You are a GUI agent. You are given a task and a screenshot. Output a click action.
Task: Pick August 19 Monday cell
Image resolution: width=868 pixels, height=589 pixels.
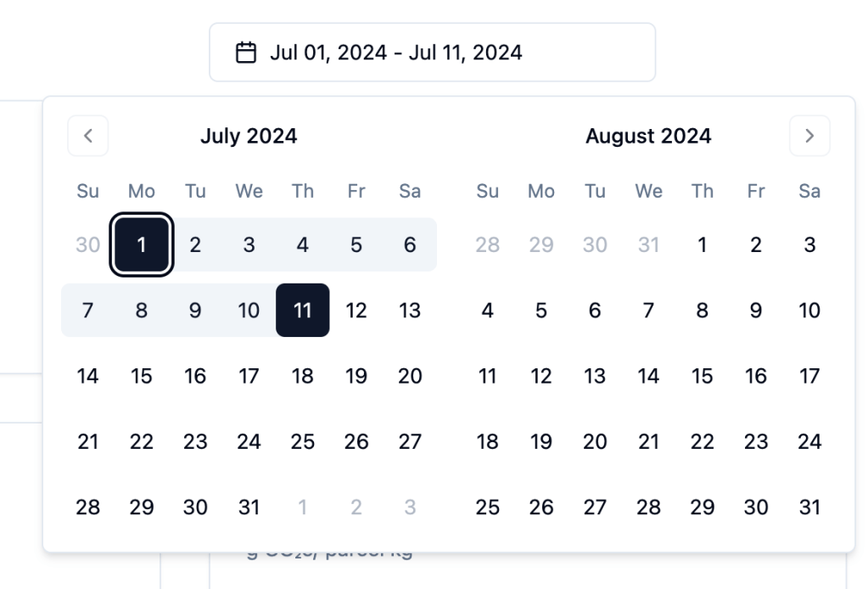coord(541,441)
